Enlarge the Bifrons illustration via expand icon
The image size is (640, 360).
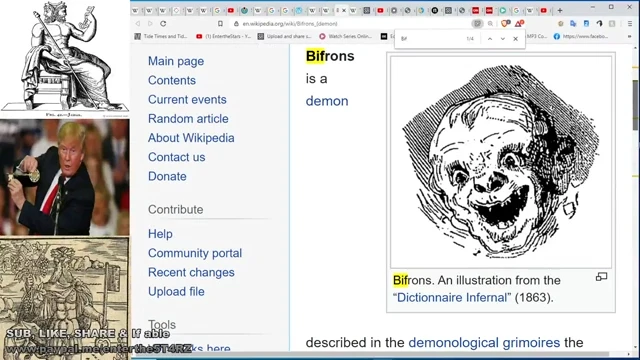601,277
